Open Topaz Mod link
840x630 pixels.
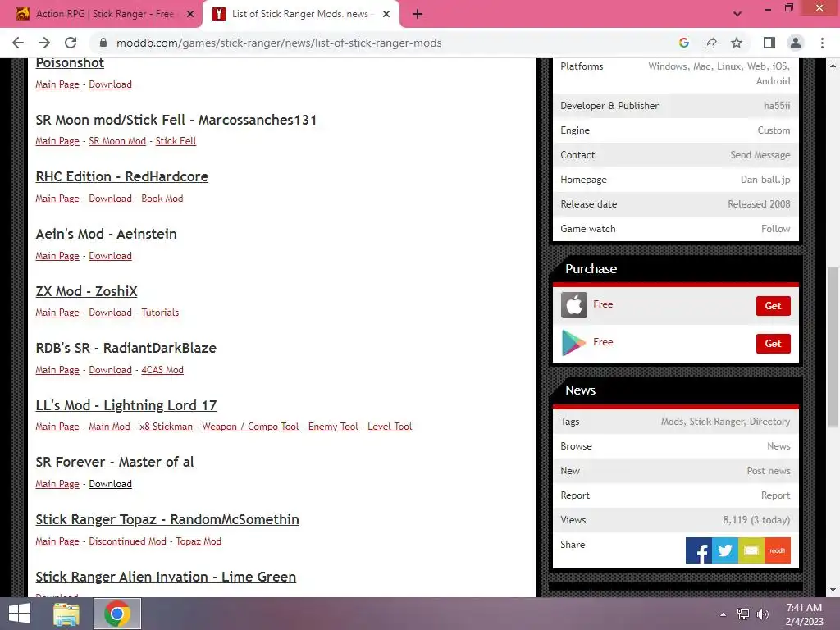199,541
